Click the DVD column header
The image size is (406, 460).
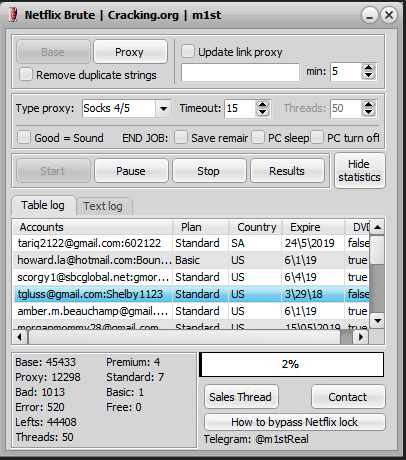pos(357,227)
